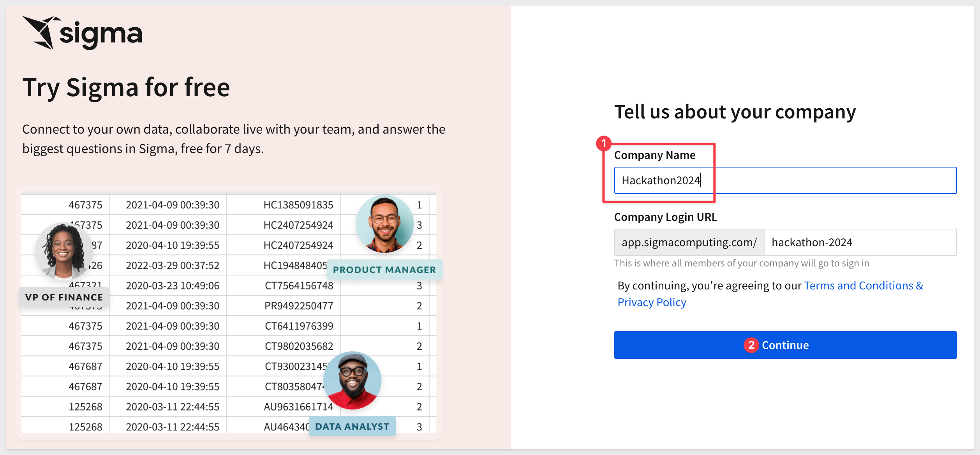Click the VP of Finance avatar photo
Viewport: 980px width, 455px height.
pyautogui.click(x=63, y=251)
